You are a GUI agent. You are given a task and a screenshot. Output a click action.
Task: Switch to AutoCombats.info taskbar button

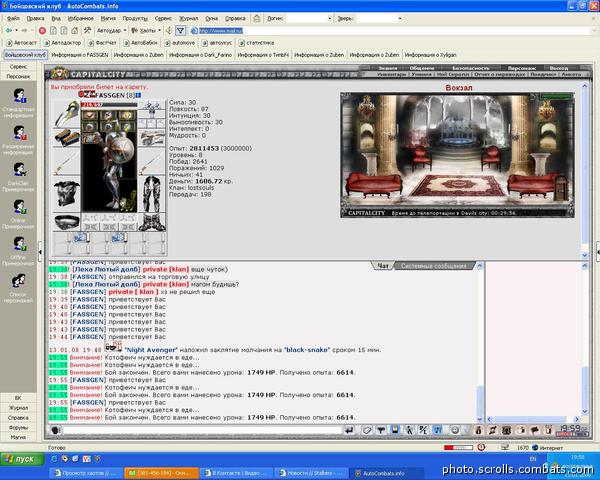tap(387, 473)
